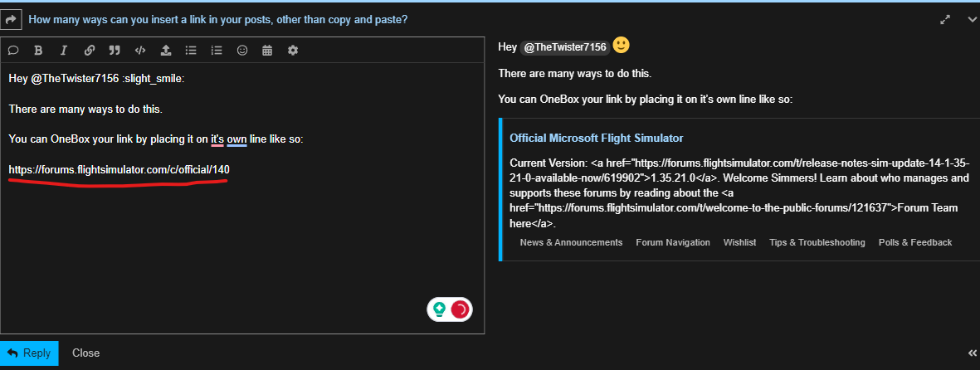
Task: Insert a numbered list
Action: point(217,50)
